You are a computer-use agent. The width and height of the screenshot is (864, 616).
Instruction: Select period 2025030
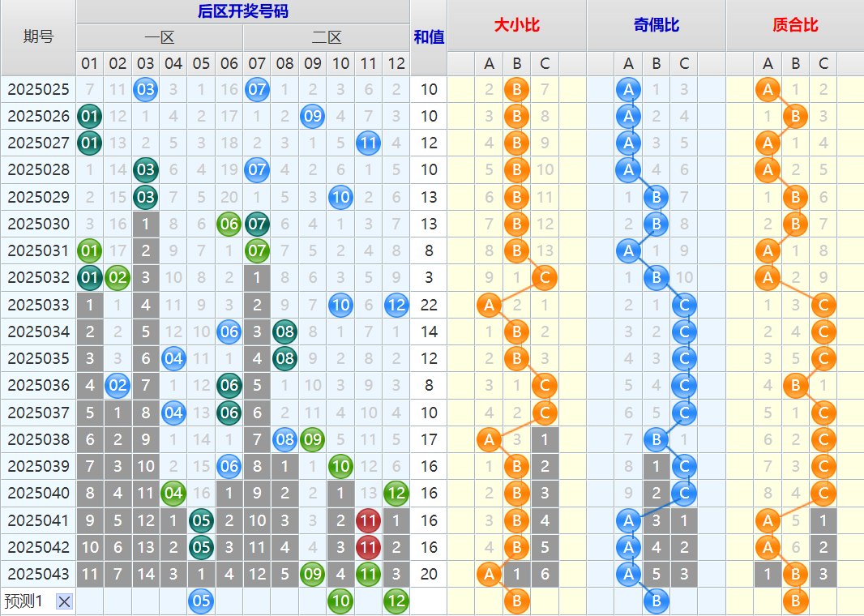click(x=38, y=225)
